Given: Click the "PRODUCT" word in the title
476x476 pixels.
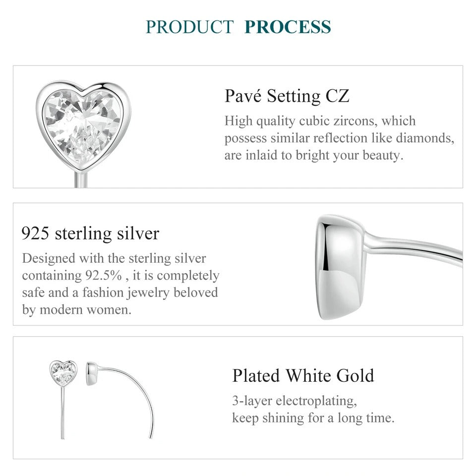Looking at the screenshot, I should click(x=190, y=27).
